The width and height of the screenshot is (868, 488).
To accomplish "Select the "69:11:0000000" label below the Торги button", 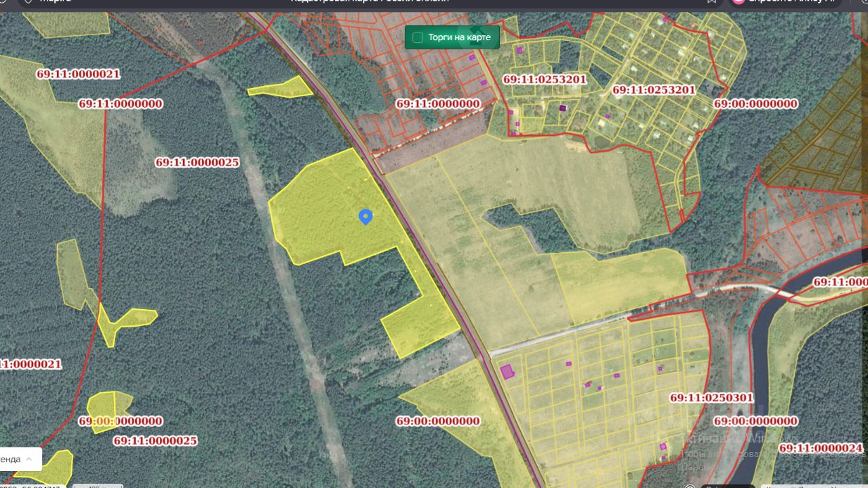I will (438, 104).
